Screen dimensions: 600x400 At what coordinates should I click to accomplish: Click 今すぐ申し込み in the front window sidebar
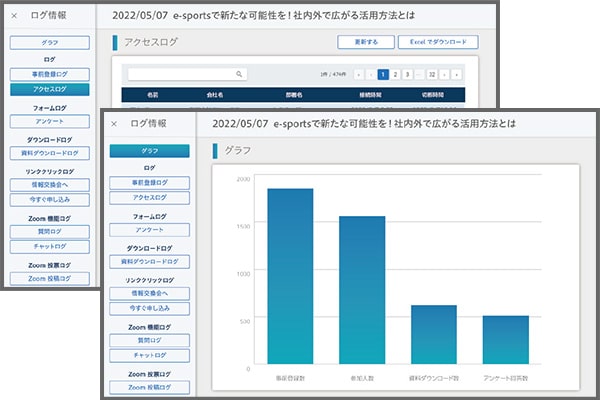149,308
